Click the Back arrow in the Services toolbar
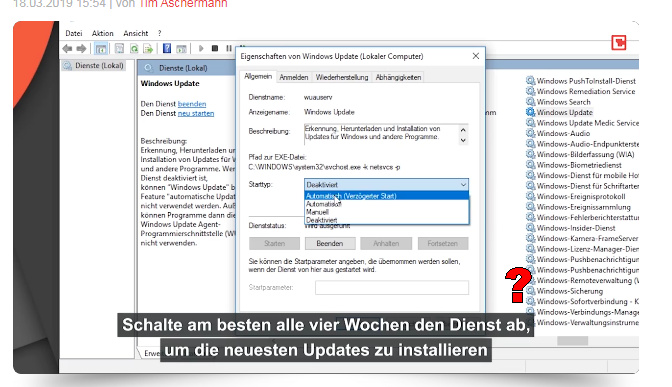 click(x=67, y=48)
